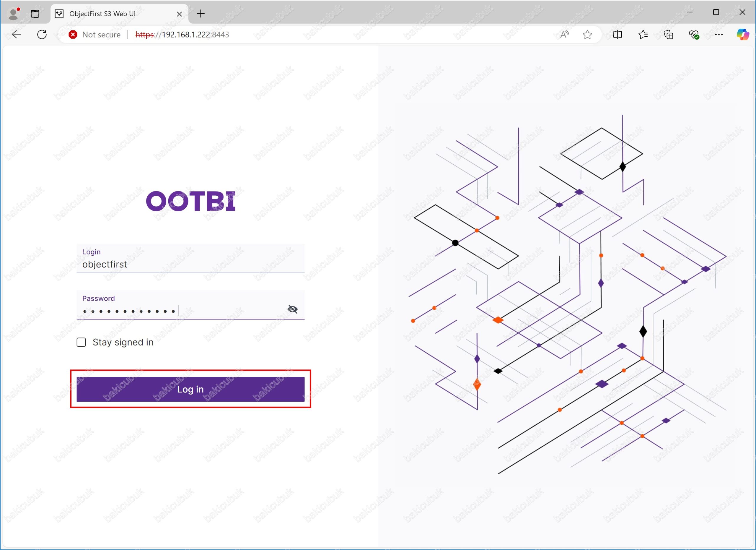Open the browser profile avatar
The width and height of the screenshot is (756, 550).
click(13, 14)
